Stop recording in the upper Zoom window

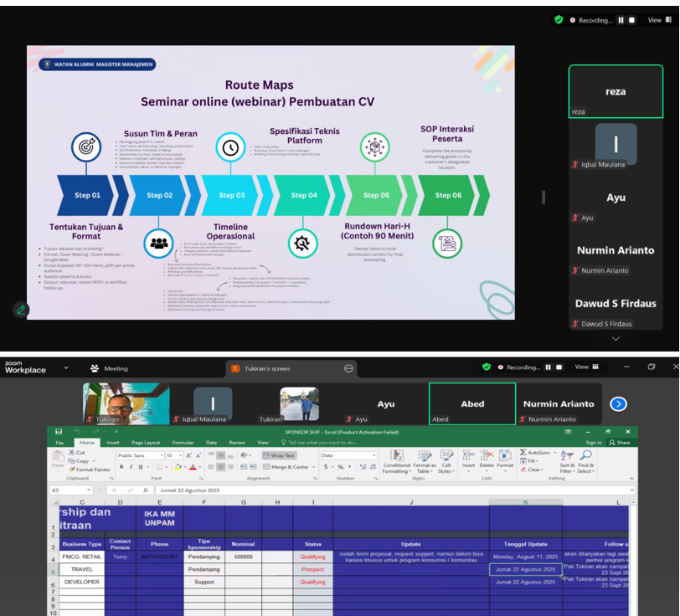(x=632, y=20)
